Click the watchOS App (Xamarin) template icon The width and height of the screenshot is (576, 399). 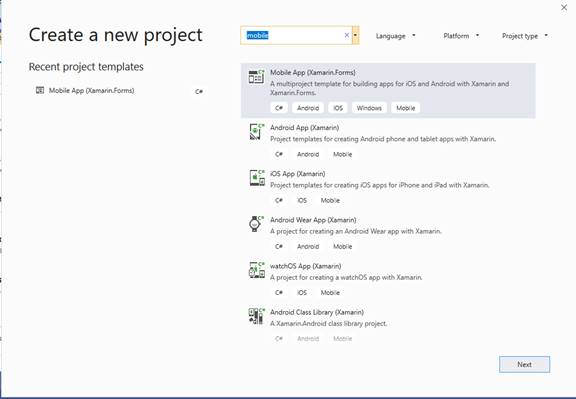point(256,270)
